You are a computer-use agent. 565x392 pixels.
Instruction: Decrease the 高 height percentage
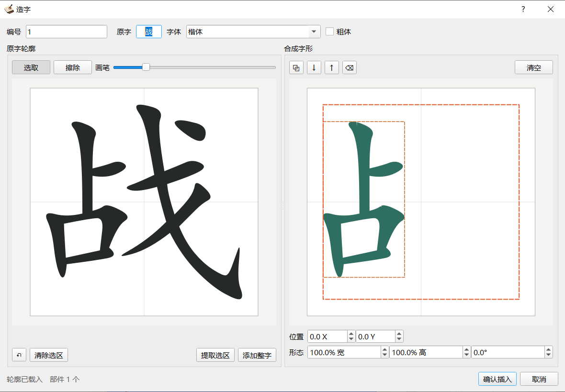(x=467, y=355)
